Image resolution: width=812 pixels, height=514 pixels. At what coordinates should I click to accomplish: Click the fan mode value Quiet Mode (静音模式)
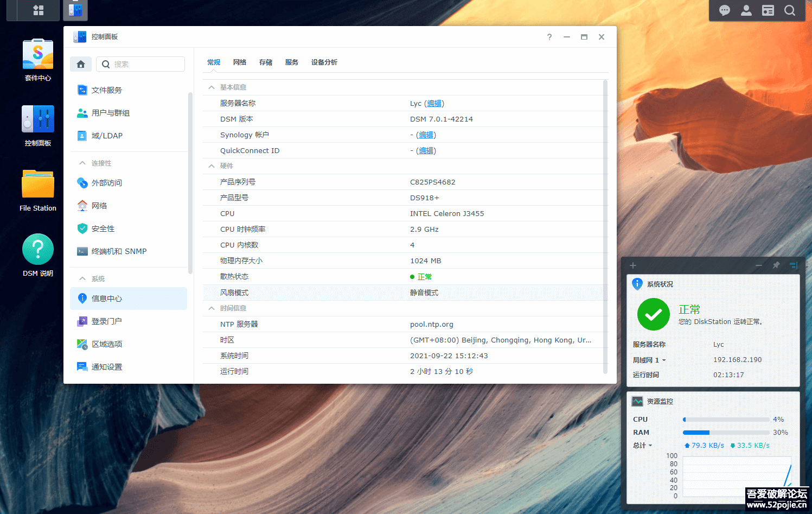pos(424,293)
